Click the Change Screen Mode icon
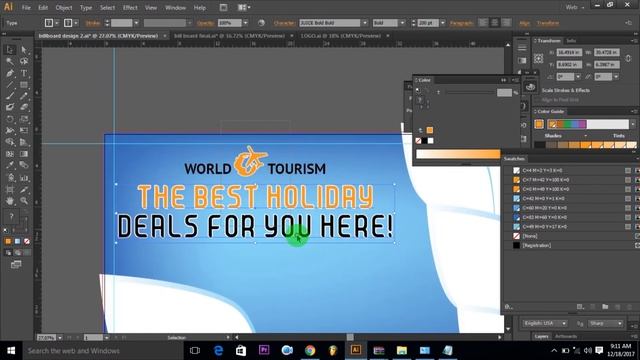 pos(16,264)
